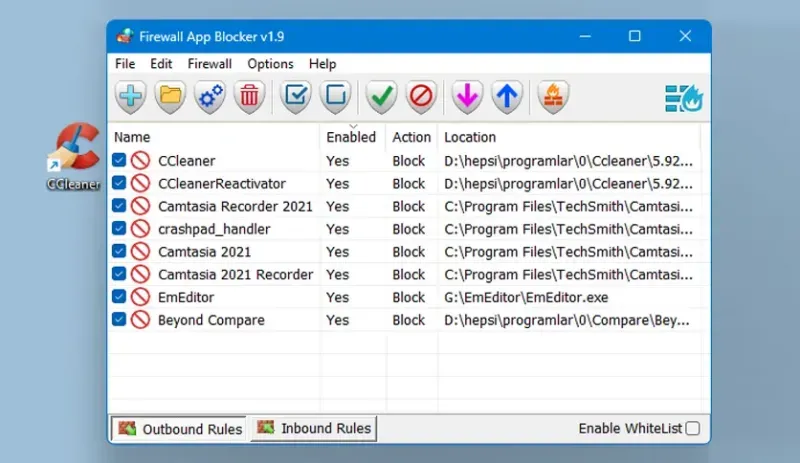
Task: Open the File menu
Action: coord(125,64)
